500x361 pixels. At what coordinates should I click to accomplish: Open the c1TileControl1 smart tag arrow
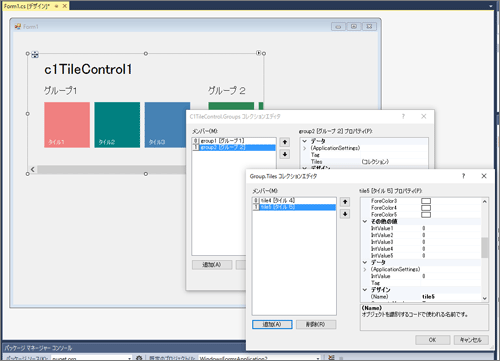pyautogui.click(x=258, y=53)
